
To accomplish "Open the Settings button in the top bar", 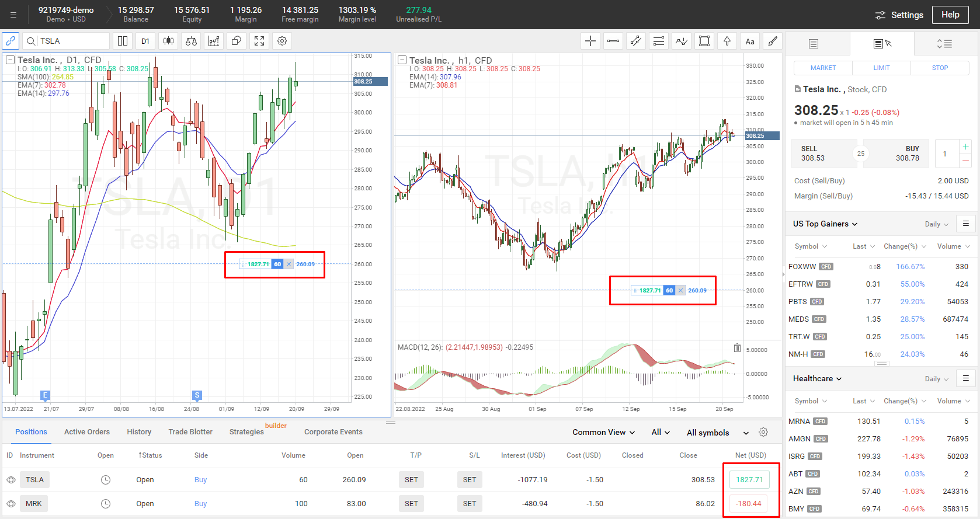I will (899, 15).
